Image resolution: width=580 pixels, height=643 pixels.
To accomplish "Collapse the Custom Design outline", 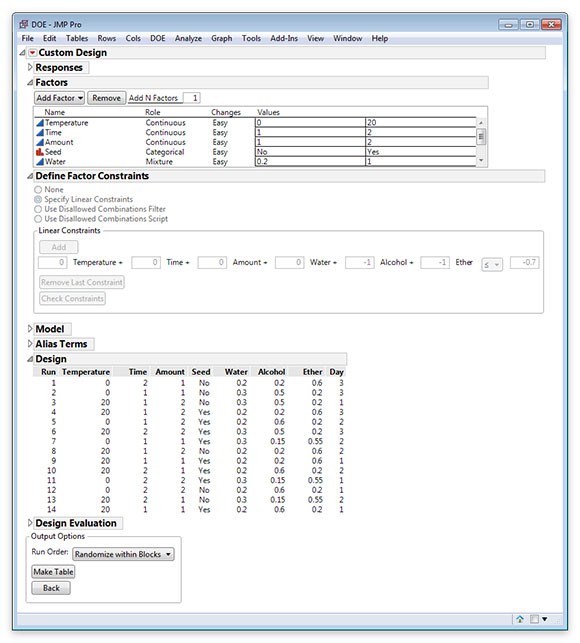I will tap(23, 53).
